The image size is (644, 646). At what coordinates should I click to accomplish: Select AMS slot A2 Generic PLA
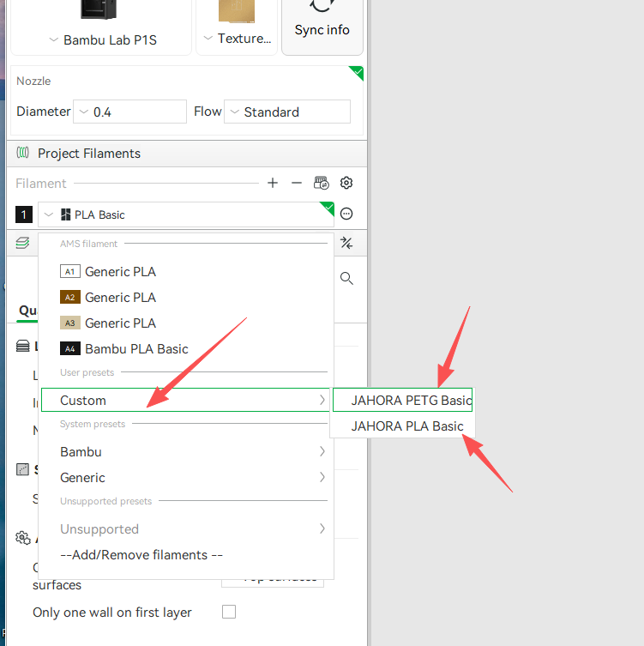click(186, 297)
